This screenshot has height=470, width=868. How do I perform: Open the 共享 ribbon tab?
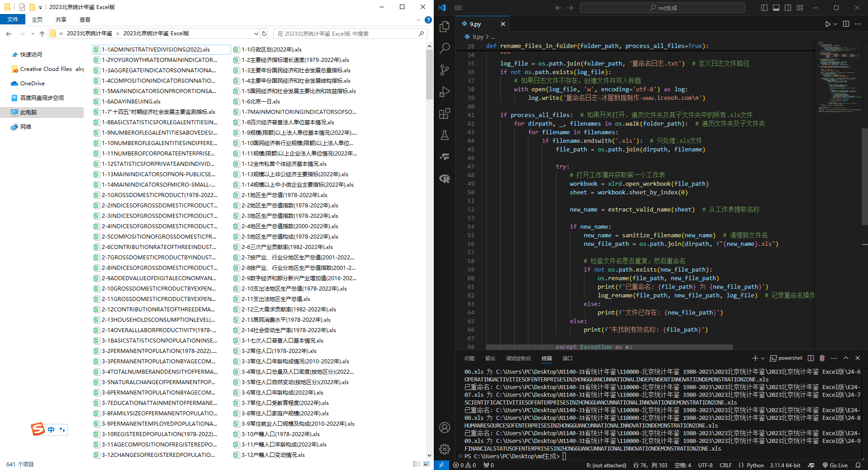(61, 19)
